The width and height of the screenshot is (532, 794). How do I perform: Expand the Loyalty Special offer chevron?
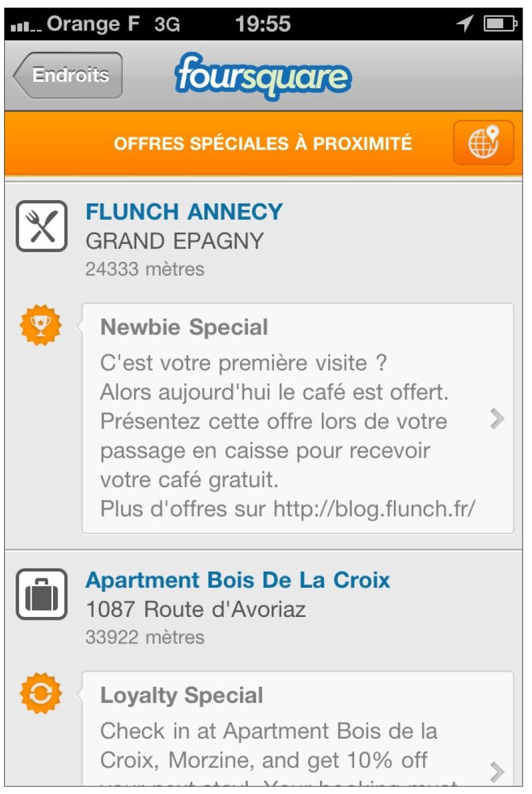[496, 771]
